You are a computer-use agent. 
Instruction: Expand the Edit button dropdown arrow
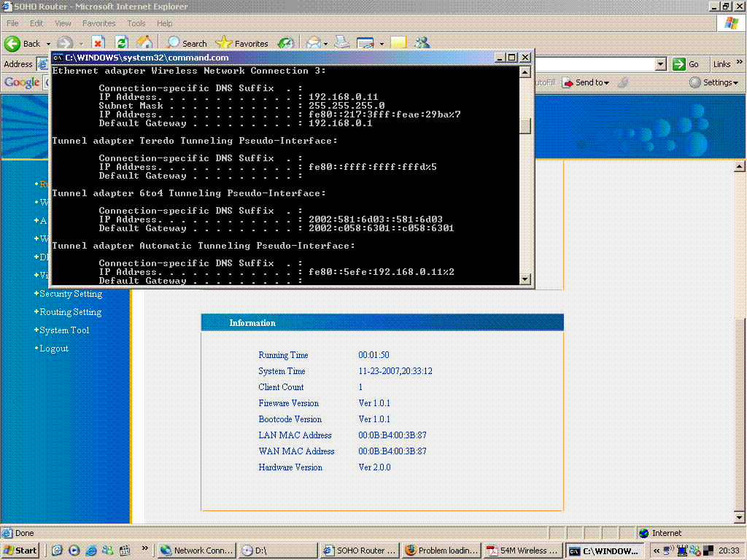(381, 44)
